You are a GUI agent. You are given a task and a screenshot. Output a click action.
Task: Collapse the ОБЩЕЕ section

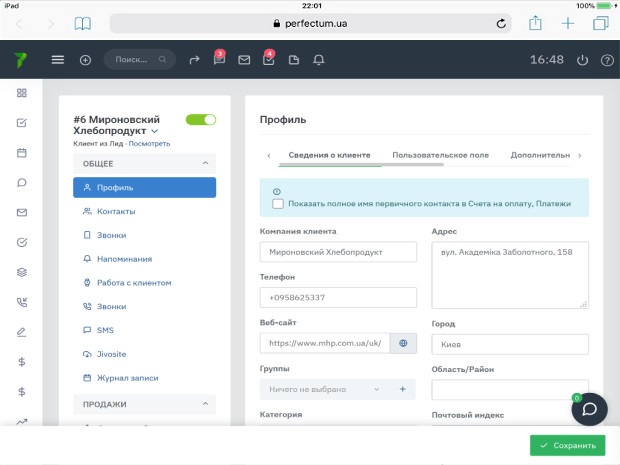(144, 163)
